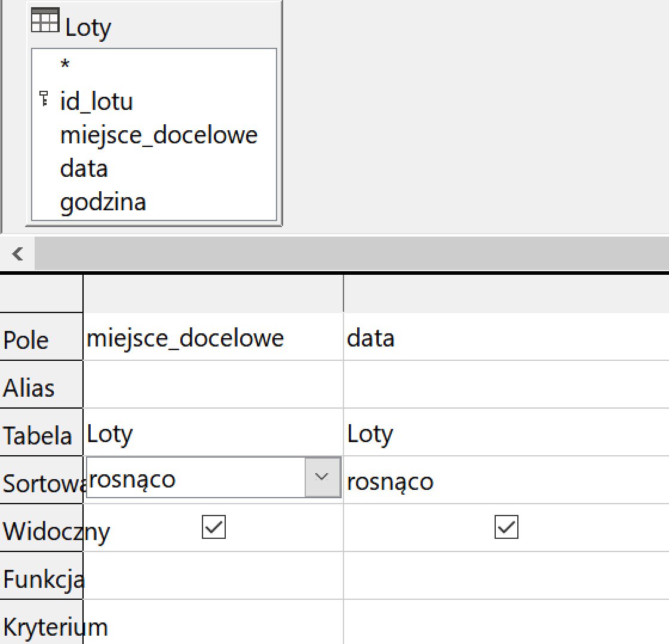Click the Loty table window title bar
The width and height of the screenshot is (669, 644).
pyautogui.click(x=167, y=27)
